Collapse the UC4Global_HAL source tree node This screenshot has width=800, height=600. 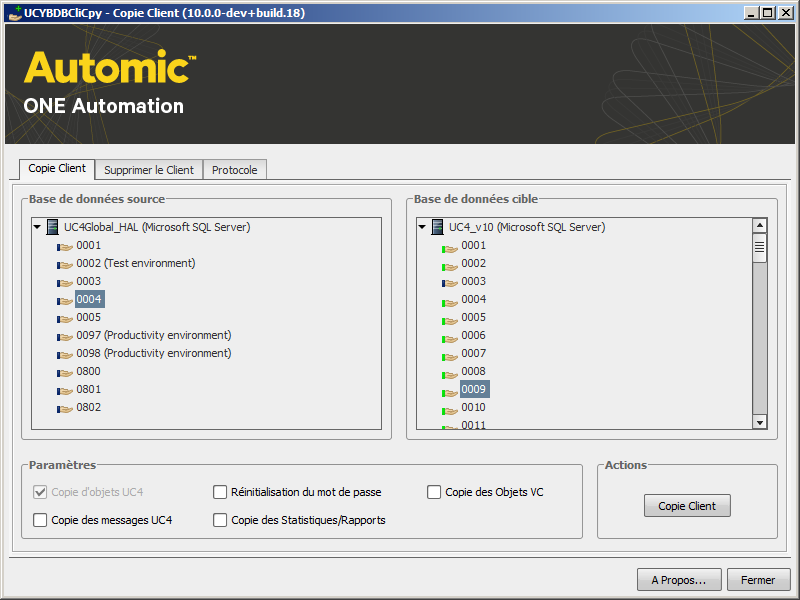point(37,227)
